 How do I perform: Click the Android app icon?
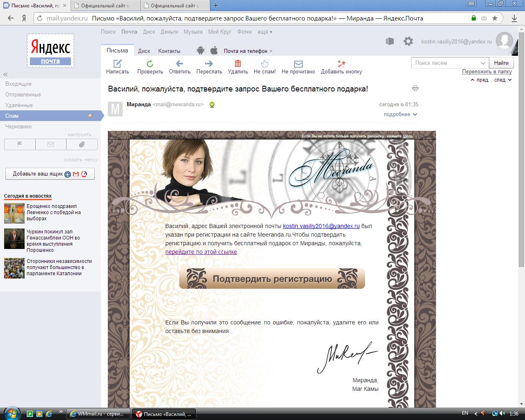pyautogui.click(x=201, y=51)
